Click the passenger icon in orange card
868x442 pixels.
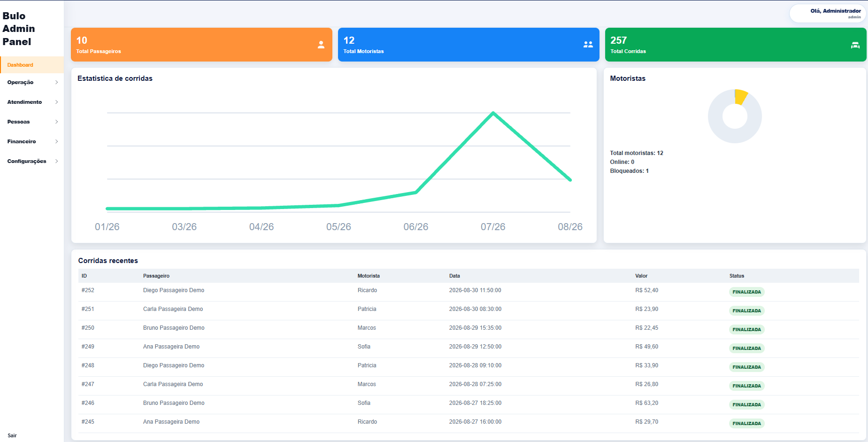point(321,45)
